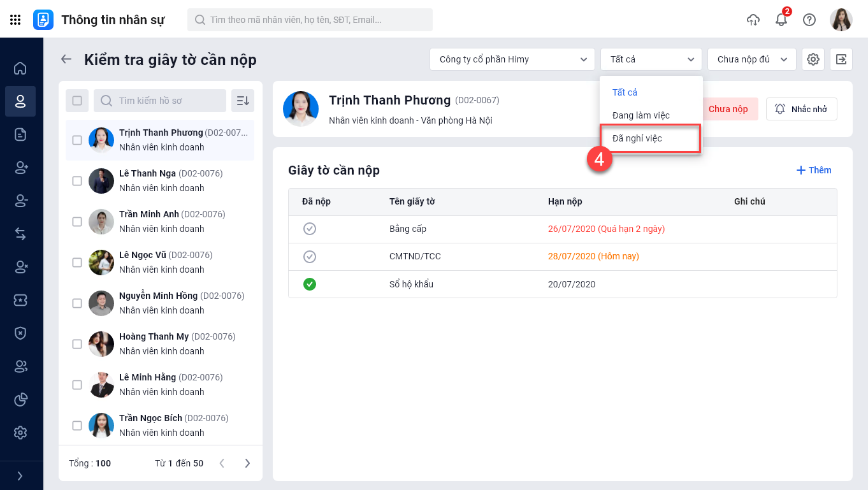
Task: Select Đã nghỉ việc in the dropdown list
Action: [651, 138]
